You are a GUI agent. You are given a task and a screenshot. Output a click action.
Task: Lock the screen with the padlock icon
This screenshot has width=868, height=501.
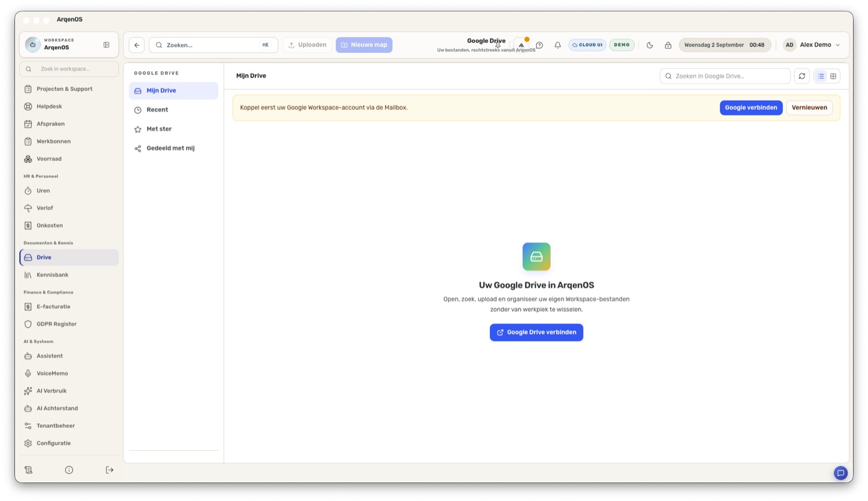[x=668, y=45]
